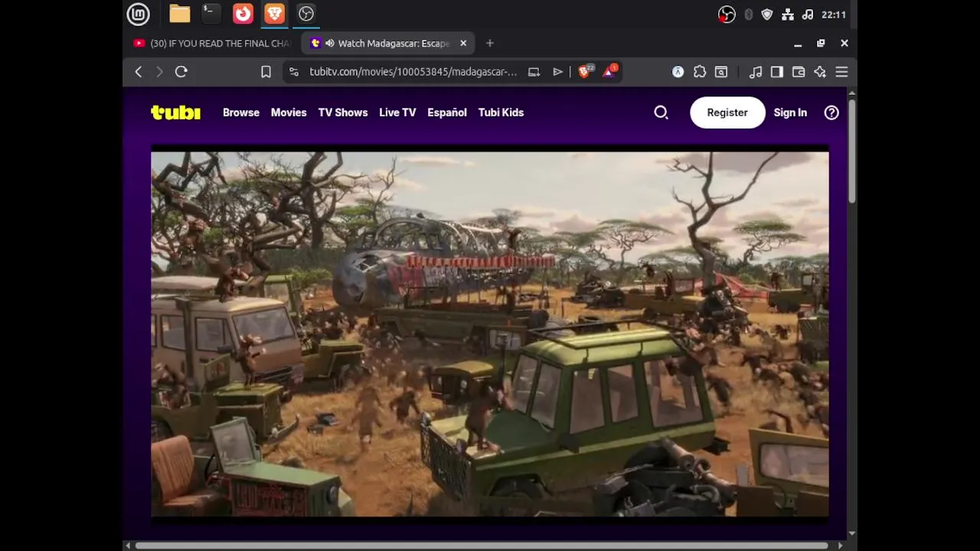Open a new browser tab
This screenshot has height=551, width=980.
490,44
